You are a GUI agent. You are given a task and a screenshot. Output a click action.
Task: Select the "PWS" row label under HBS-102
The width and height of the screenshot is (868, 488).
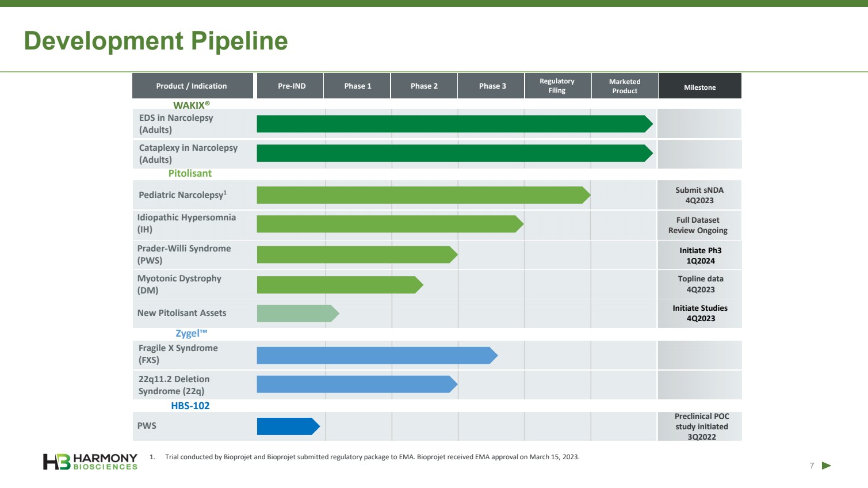click(x=147, y=426)
